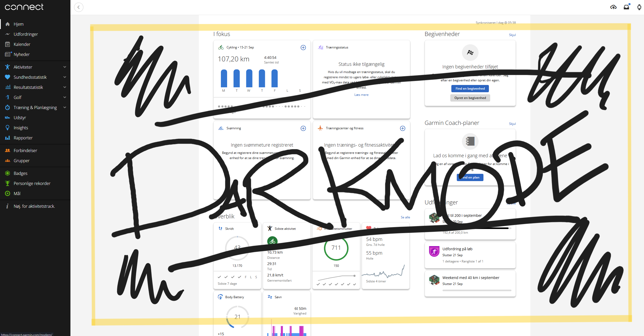
Task: Expand the Golf menu chevron
Action: pos(65,97)
